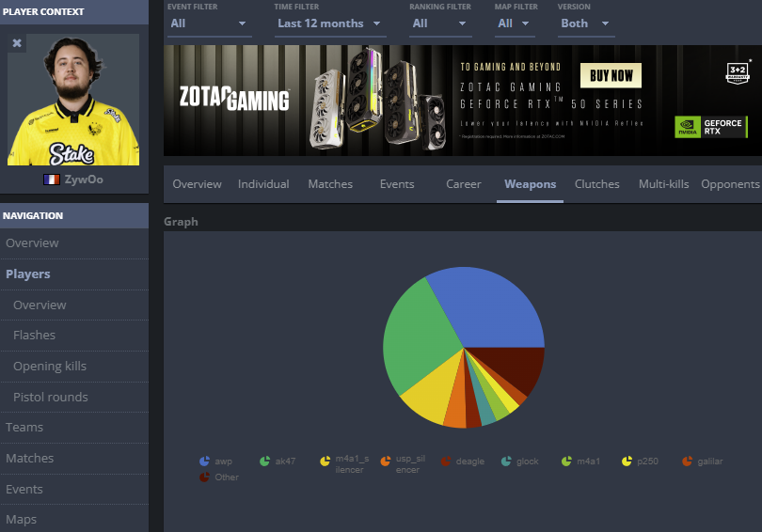Click the p250 legend label text

click(647, 462)
